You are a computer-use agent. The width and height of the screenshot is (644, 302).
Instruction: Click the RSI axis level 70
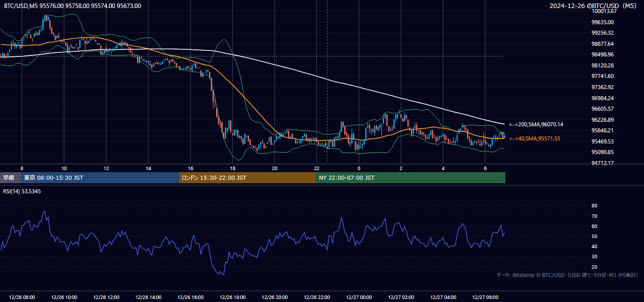[594, 216]
